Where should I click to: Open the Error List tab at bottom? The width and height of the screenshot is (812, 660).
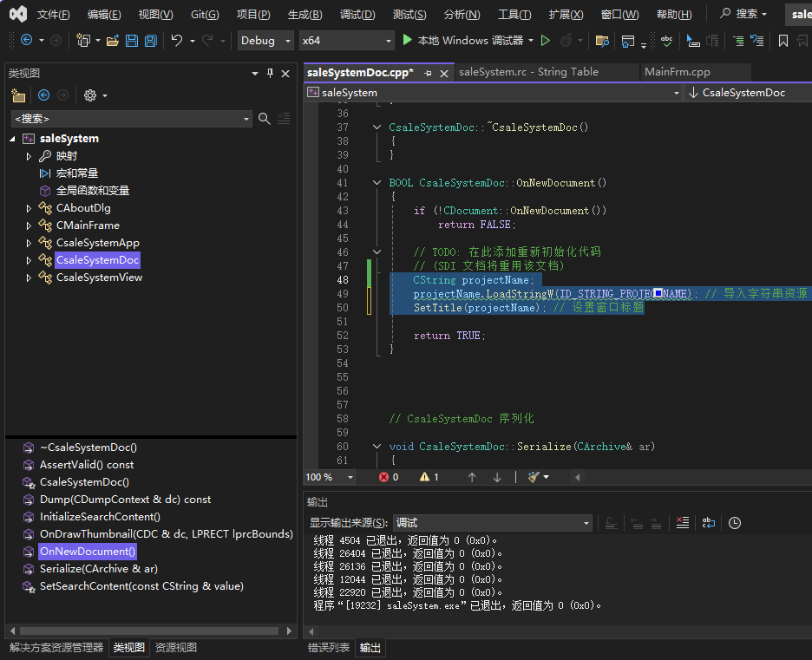point(329,648)
